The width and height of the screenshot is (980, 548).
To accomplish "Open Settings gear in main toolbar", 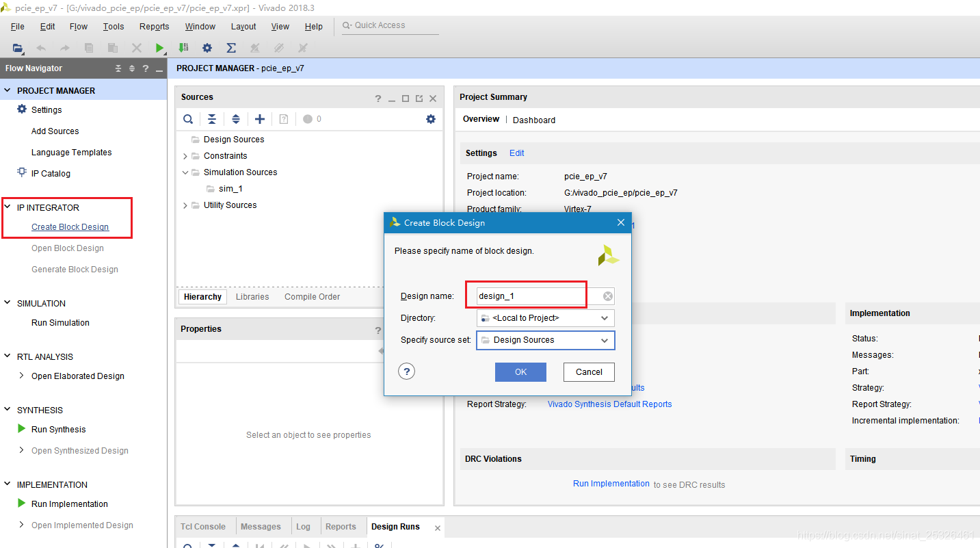I will click(x=207, y=48).
